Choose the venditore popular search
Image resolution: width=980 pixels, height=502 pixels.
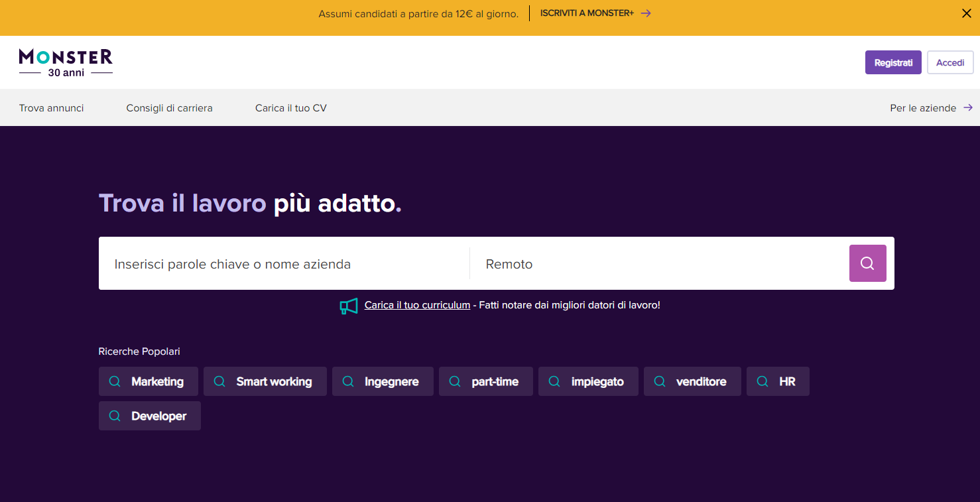692,381
